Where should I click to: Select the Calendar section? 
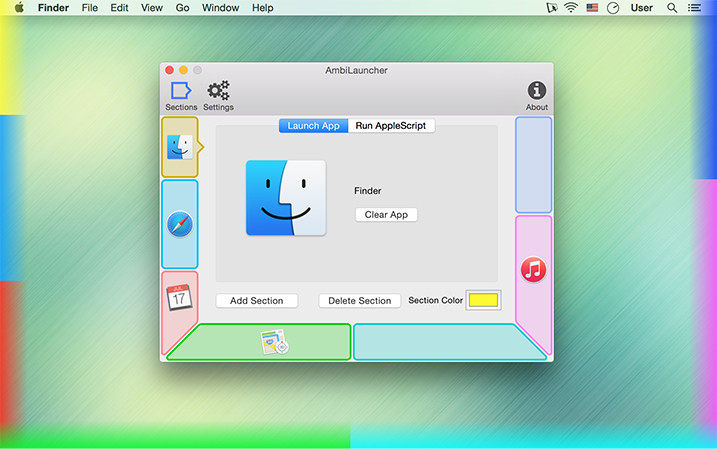[179, 299]
